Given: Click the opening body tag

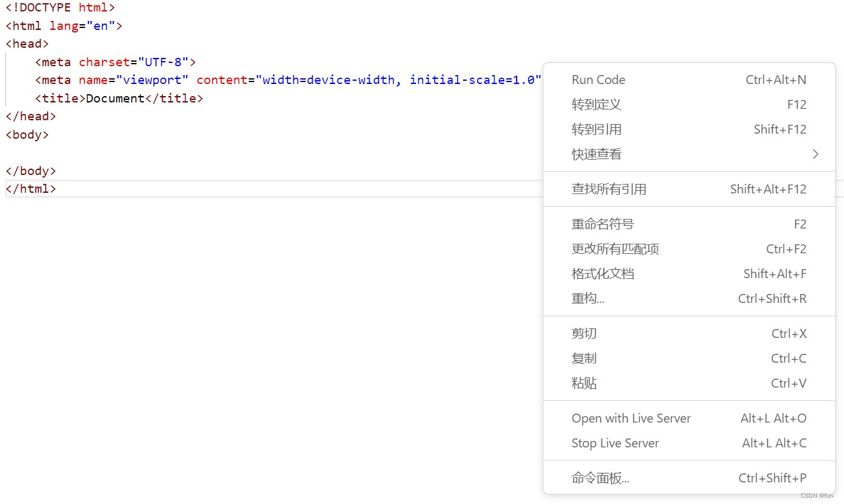Looking at the screenshot, I should [x=27, y=134].
